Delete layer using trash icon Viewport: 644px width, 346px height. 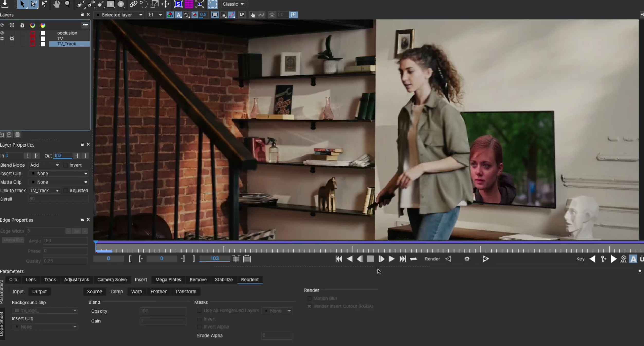(x=17, y=135)
